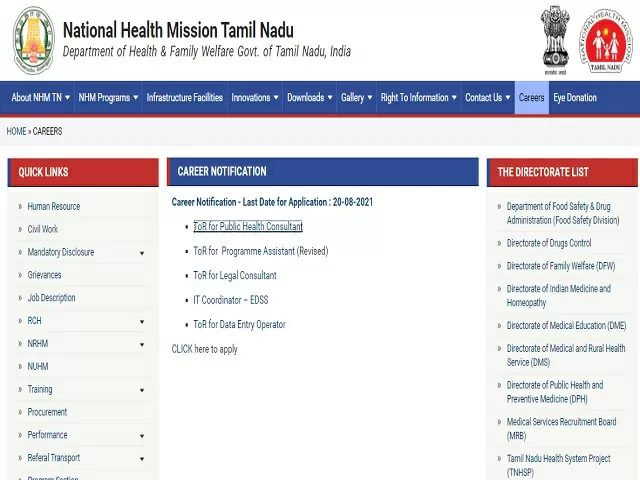This screenshot has height=480, width=640.
Task: Open Directorate of Drugs Control link
Action: tap(549, 243)
